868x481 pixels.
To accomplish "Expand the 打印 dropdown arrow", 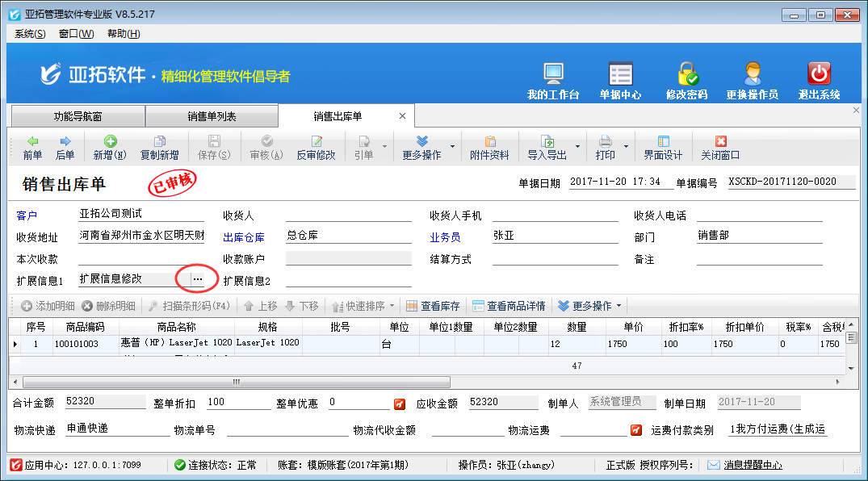I will tap(625, 148).
